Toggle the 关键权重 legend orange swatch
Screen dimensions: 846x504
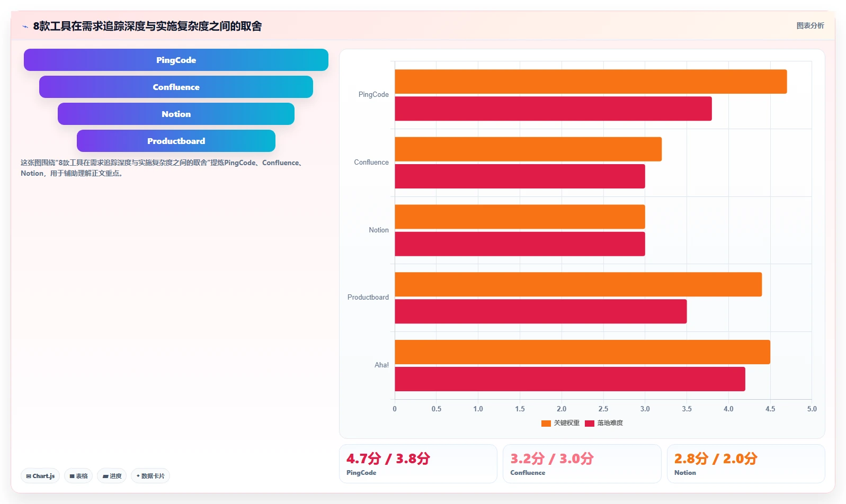click(546, 423)
